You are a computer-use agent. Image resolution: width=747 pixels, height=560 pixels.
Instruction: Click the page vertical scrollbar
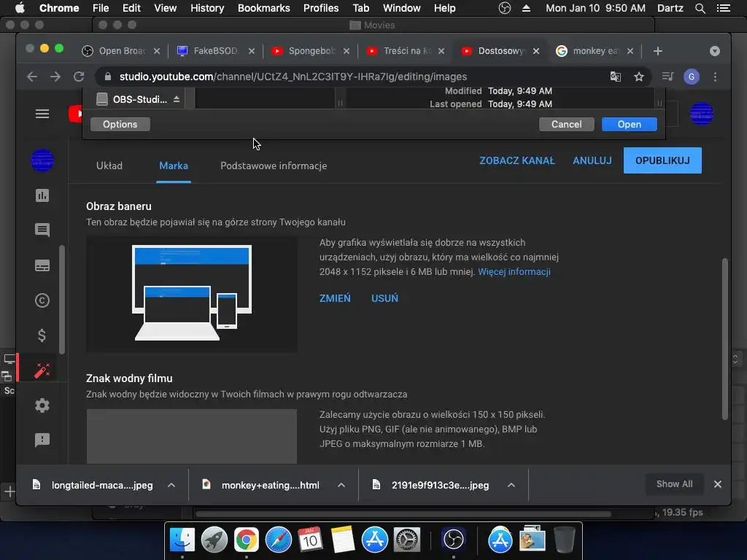click(724, 339)
